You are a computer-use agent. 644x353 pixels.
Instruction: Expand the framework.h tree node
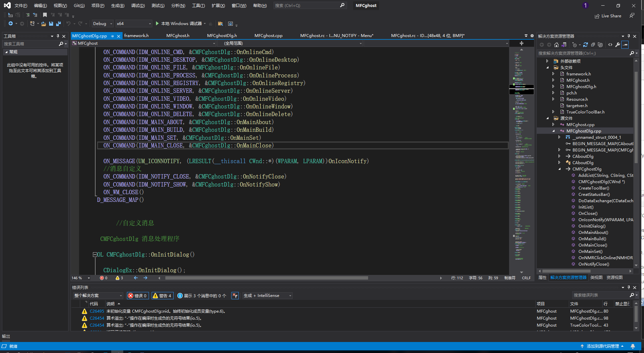point(553,74)
